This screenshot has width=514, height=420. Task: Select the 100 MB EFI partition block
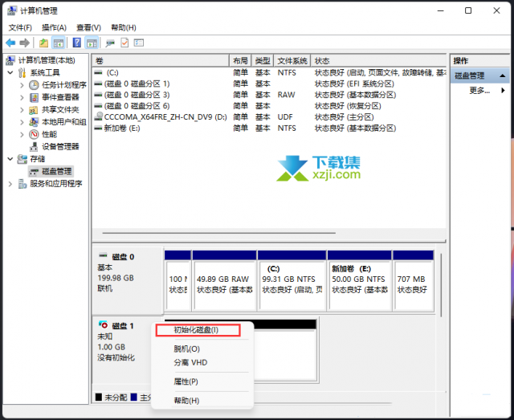point(177,281)
